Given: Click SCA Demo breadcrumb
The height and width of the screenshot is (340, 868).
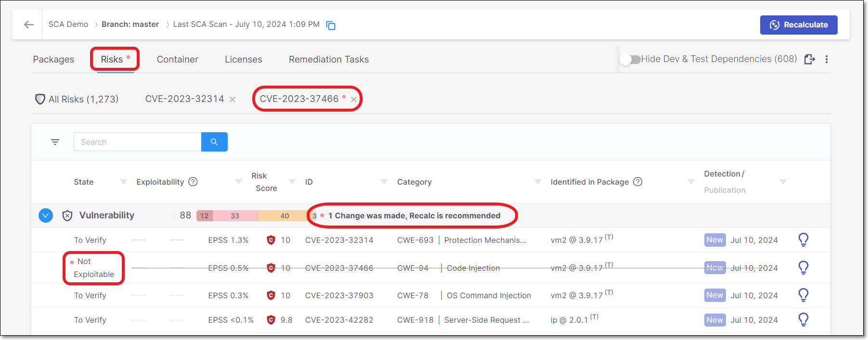Looking at the screenshot, I should [x=68, y=24].
